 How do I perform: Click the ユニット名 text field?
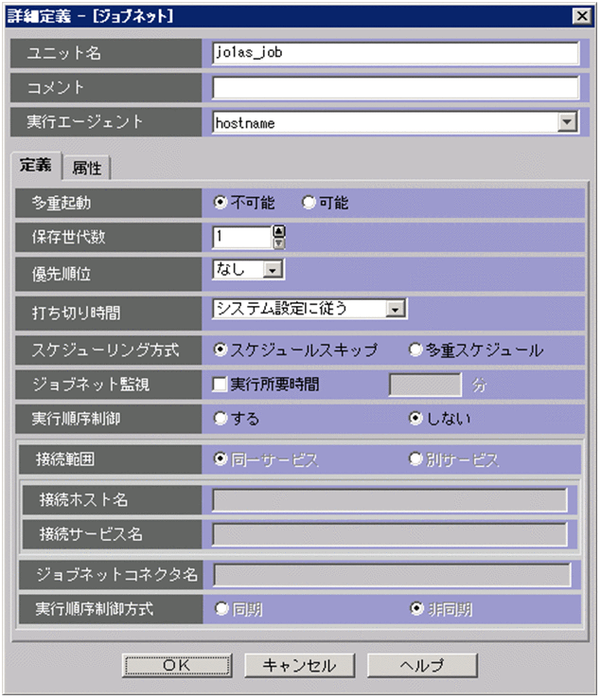395,53
